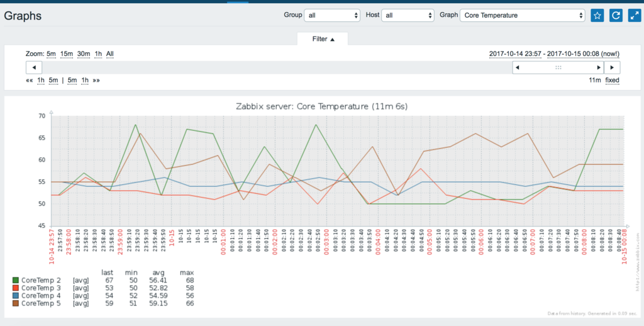
Task: Click the 'last' legend column header
Action: (x=107, y=273)
